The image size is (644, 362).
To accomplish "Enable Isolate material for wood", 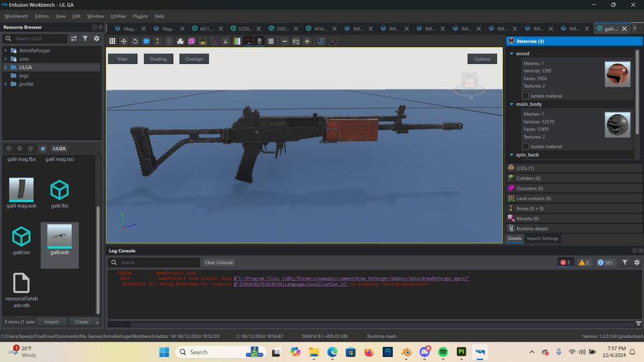I will point(525,96).
